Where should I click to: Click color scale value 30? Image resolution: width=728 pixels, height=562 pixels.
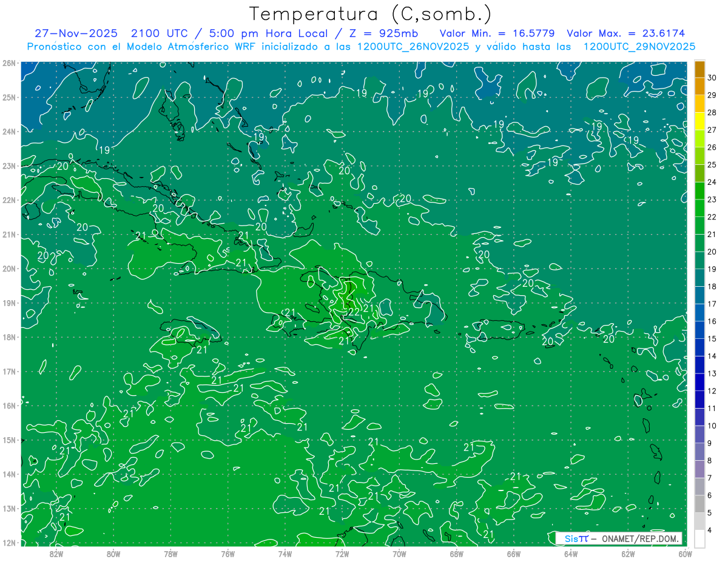pyautogui.click(x=712, y=78)
